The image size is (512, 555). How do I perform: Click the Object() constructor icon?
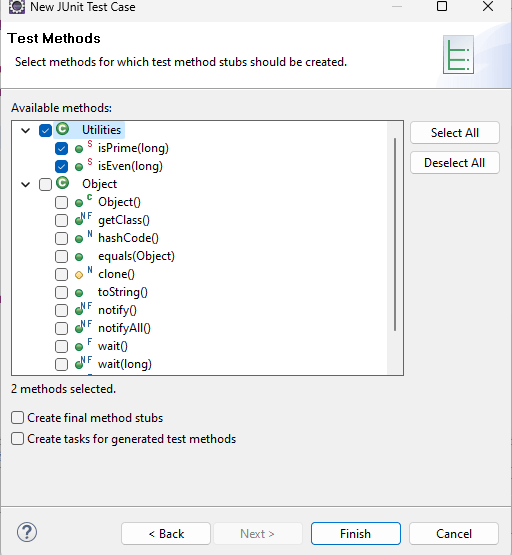pos(84,201)
